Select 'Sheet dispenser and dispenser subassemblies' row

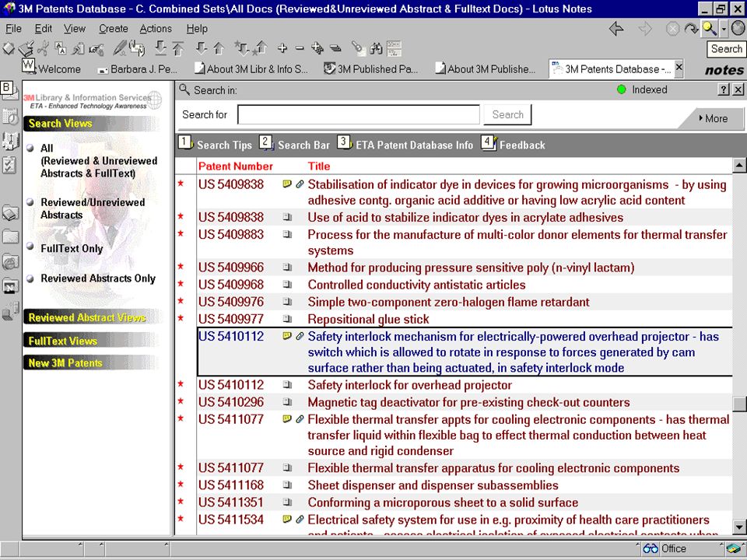pyautogui.click(x=454, y=485)
